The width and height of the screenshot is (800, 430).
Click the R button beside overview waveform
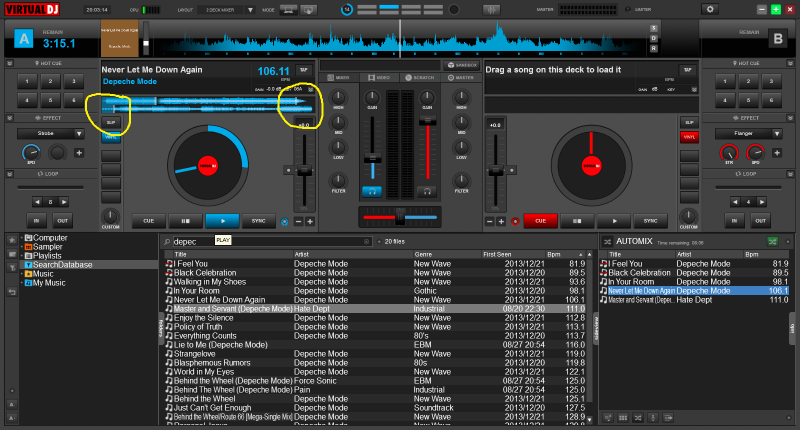tap(654, 48)
